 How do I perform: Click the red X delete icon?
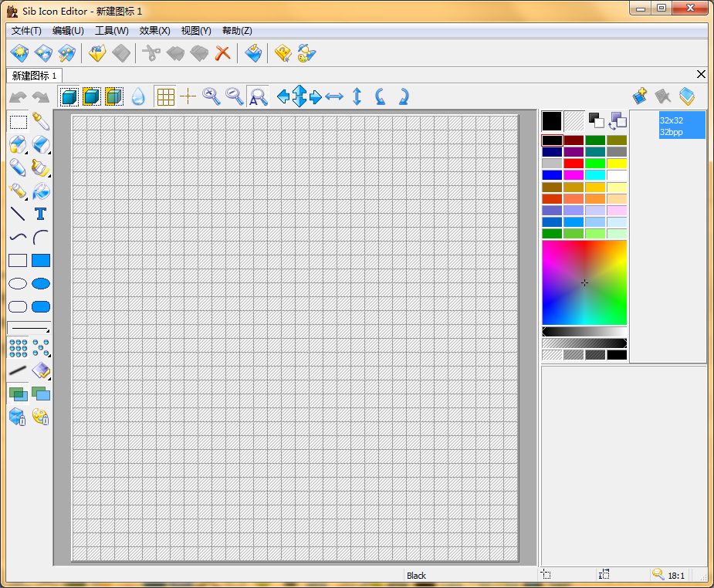pos(223,53)
